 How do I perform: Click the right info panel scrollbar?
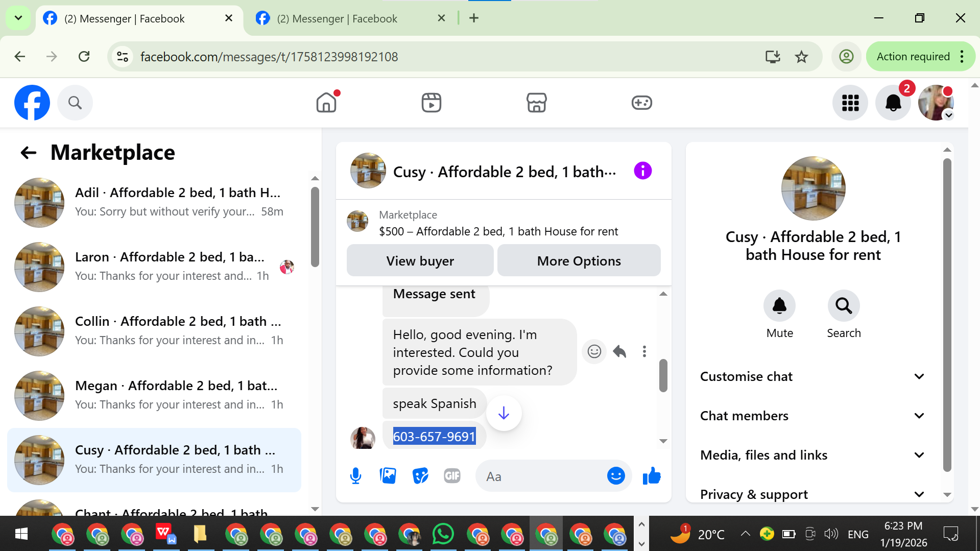(x=947, y=315)
